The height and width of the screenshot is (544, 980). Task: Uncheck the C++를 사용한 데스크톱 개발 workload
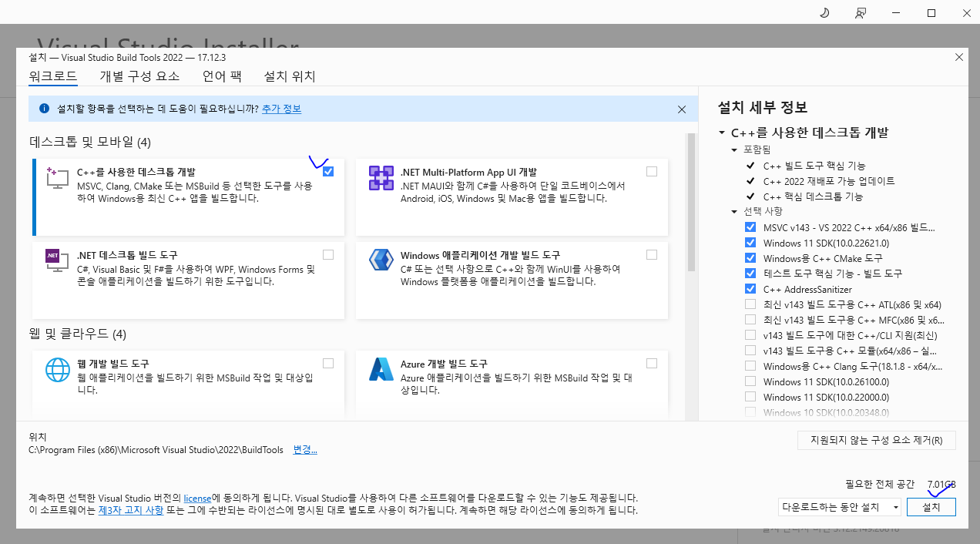328,171
